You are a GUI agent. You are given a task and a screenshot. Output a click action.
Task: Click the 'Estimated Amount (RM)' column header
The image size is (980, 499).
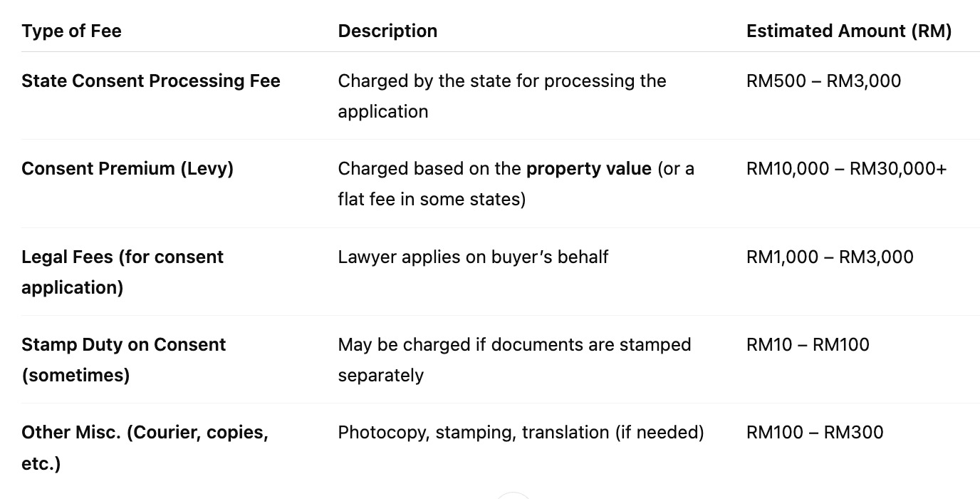tap(849, 31)
